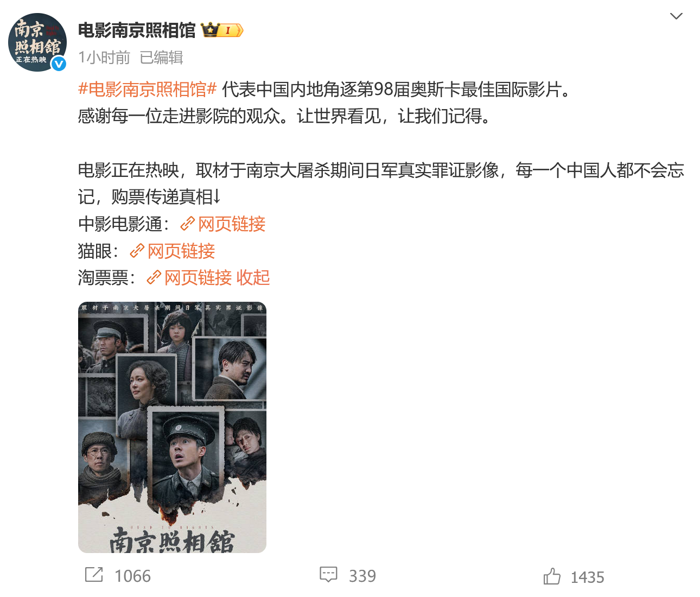700x597 pixels.
Task: Open the #电影南京照相馆# hashtag topic
Action: click(x=148, y=89)
